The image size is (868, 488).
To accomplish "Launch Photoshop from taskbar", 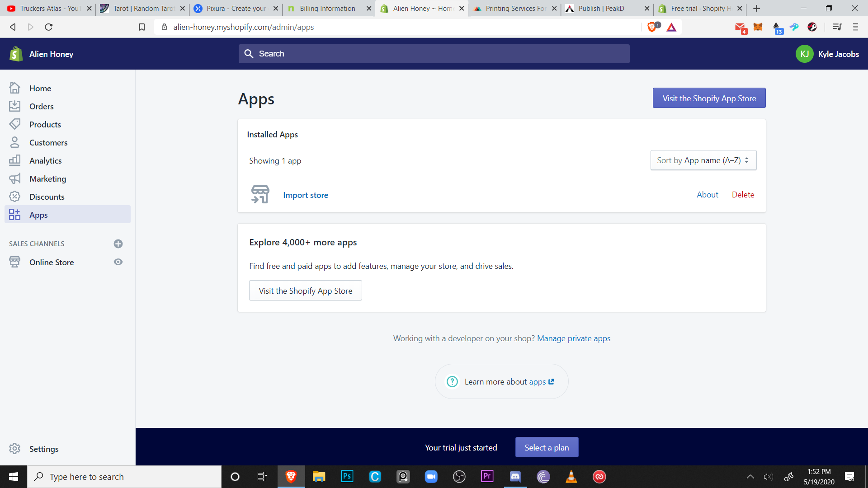I will pos(347,476).
